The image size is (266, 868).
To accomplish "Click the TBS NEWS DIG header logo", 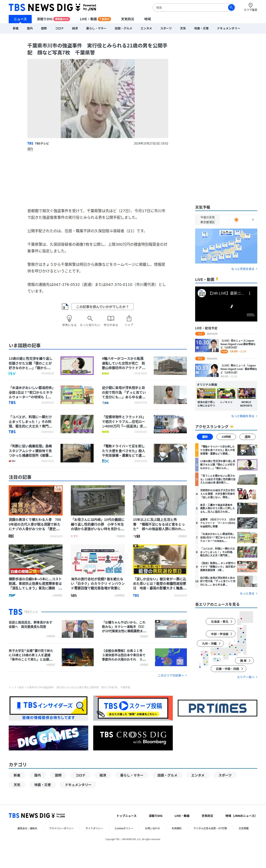I will [52, 7].
